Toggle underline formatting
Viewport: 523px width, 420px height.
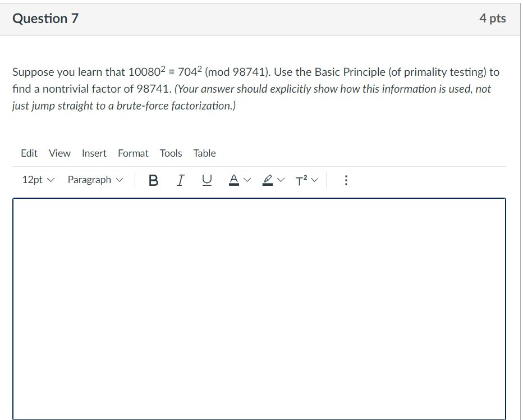(x=207, y=180)
